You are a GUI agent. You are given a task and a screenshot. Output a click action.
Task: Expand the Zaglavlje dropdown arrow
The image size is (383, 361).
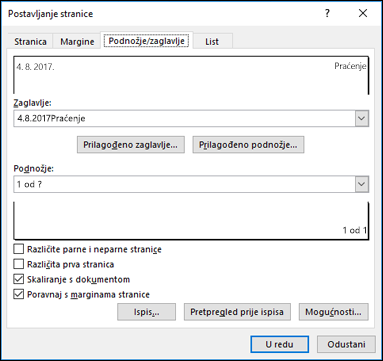[x=362, y=119]
